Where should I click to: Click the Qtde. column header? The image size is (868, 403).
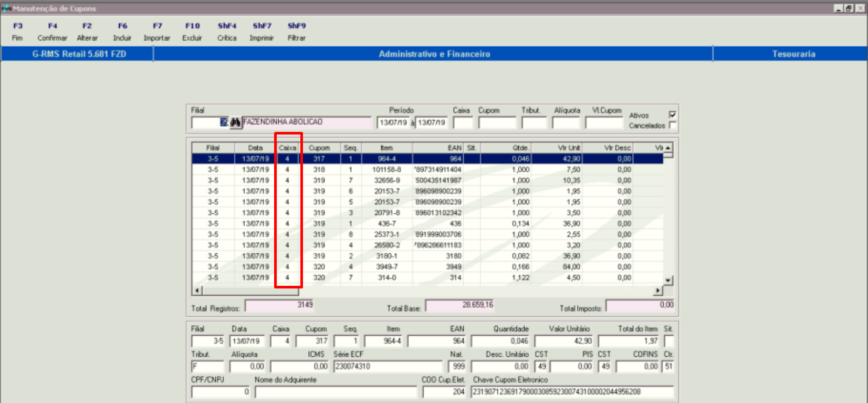coord(505,148)
